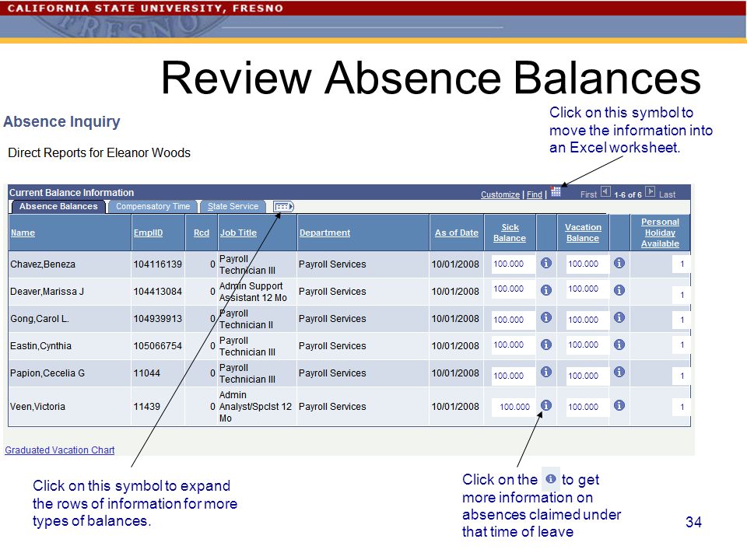Click employee ID 104413084
This screenshot has height=560, width=747.
[x=158, y=292]
